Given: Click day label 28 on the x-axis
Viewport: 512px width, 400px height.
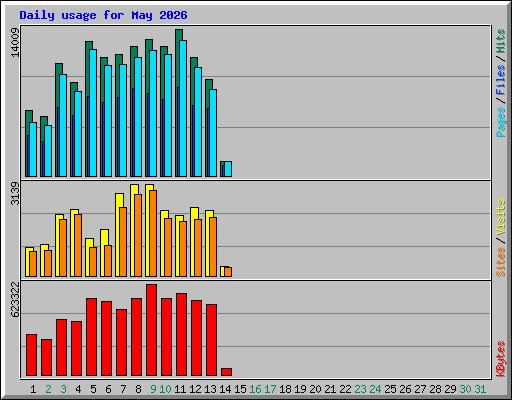Looking at the screenshot, I should tap(435, 389).
